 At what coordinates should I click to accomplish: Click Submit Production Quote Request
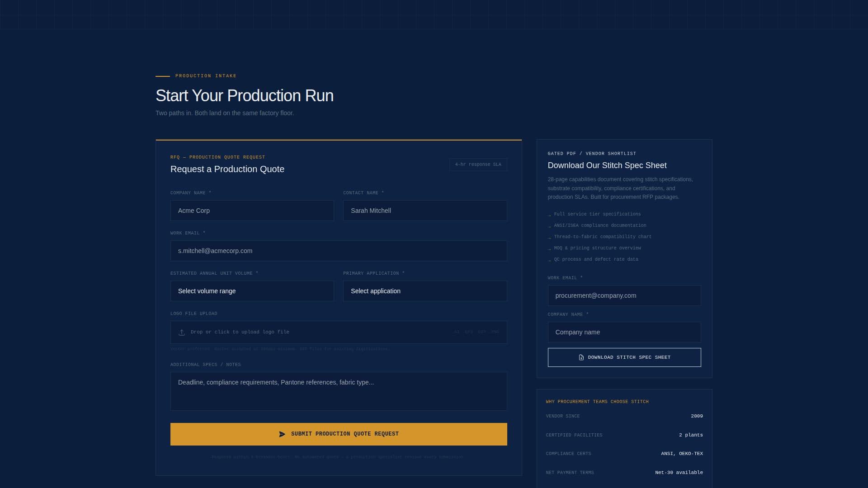tap(339, 434)
